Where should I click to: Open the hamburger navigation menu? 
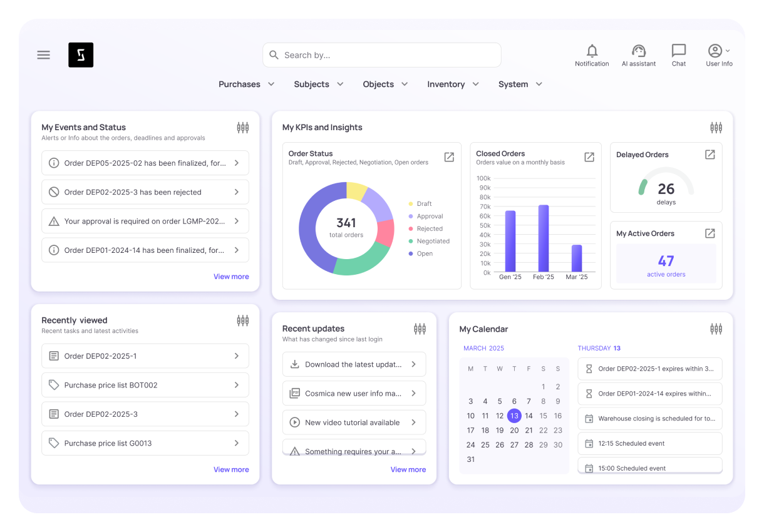click(43, 55)
